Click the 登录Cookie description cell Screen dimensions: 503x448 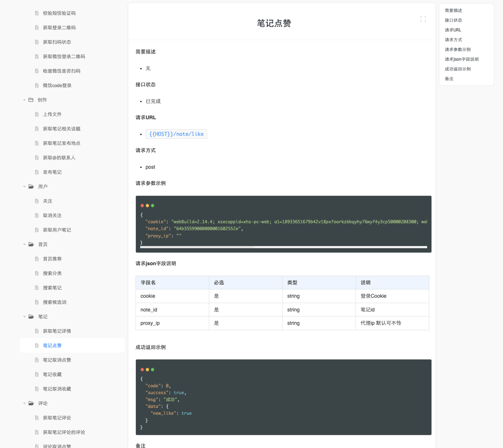(x=392, y=296)
